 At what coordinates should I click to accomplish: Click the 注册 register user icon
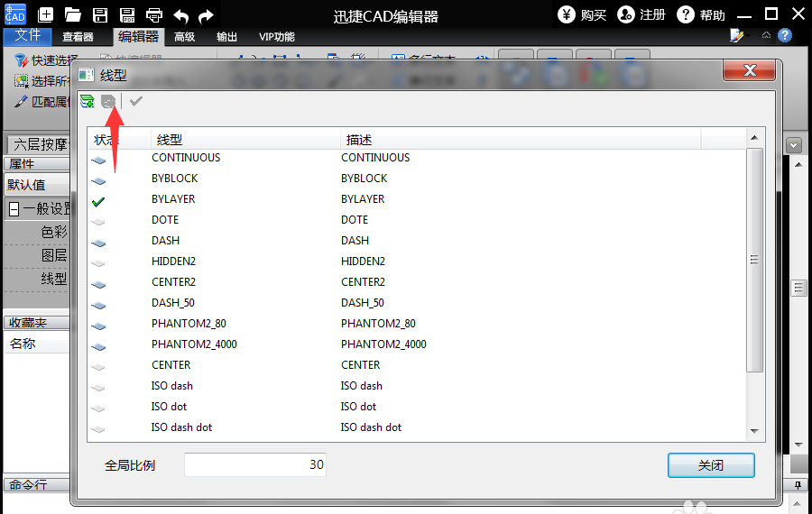(625, 14)
